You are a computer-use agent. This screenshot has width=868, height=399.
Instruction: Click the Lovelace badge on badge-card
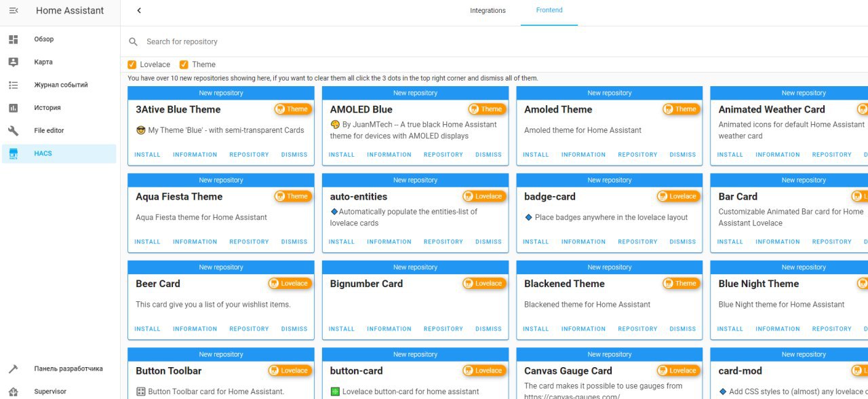(x=678, y=196)
